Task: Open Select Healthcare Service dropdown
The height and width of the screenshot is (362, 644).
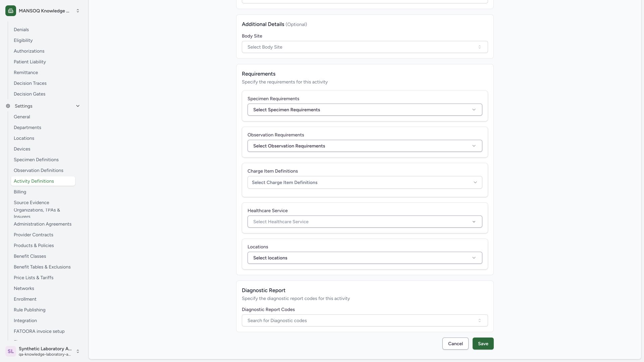Action: click(365, 222)
